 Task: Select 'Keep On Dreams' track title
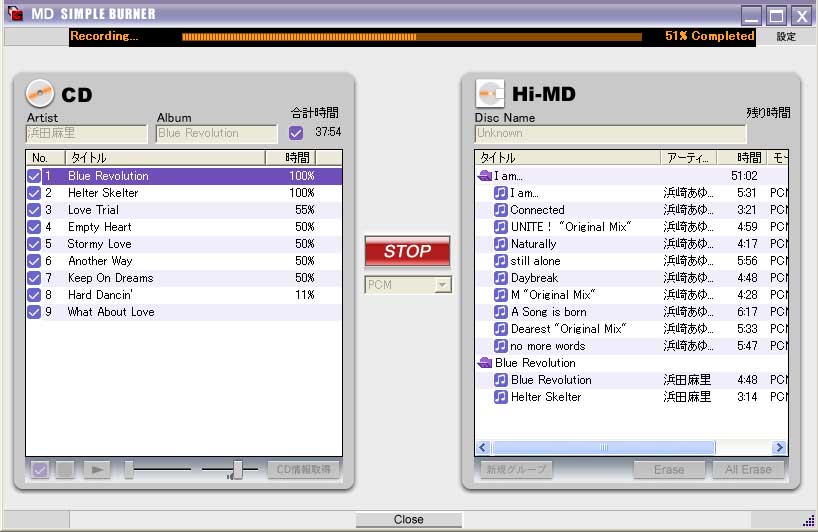pyautogui.click(x=111, y=278)
